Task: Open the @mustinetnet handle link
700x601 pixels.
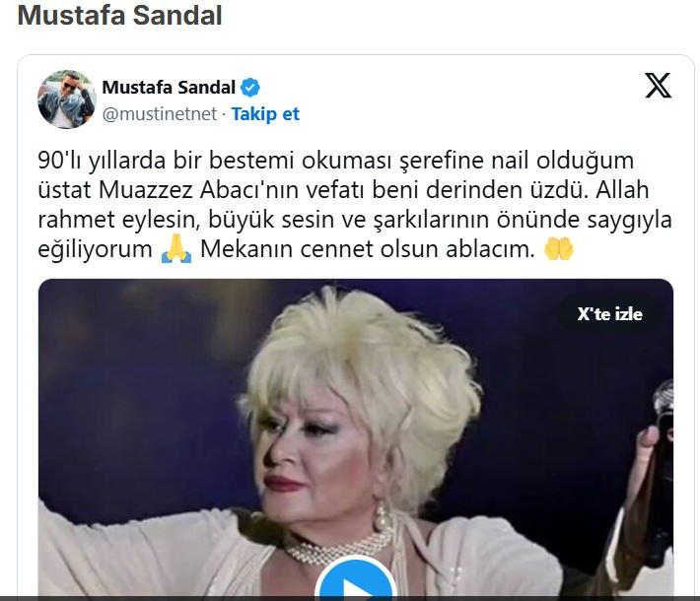Action: [x=160, y=114]
